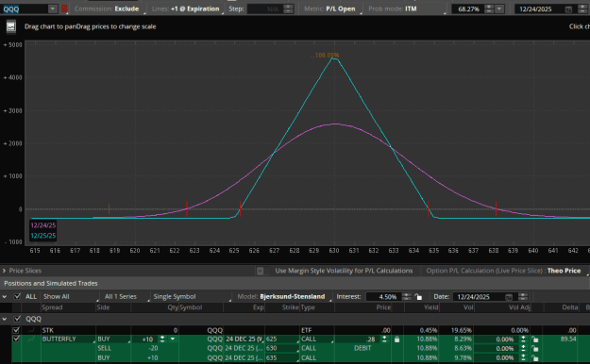The height and width of the screenshot is (364, 590).
Task: Click the padlock beside the butterfly price .28
Action: tap(396, 339)
